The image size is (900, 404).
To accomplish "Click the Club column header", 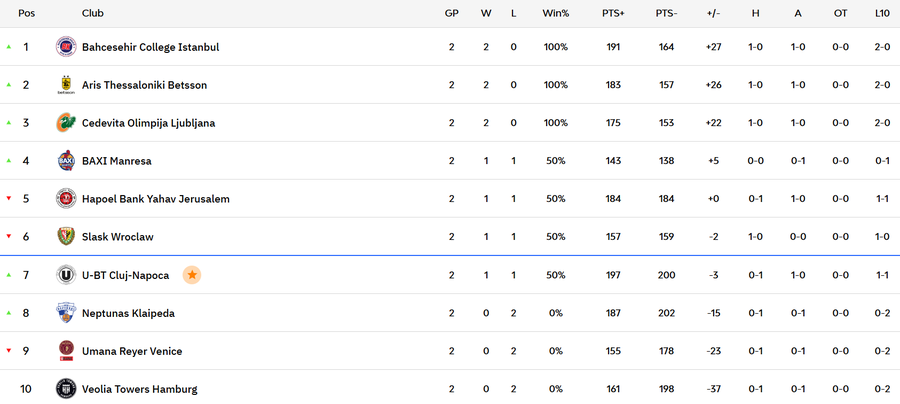I will (x=92, y=13).
